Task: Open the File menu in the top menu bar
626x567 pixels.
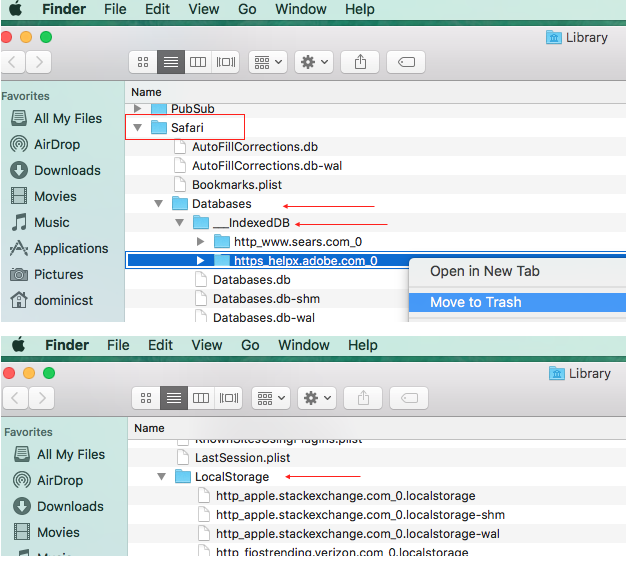Action: click(115, 9)
